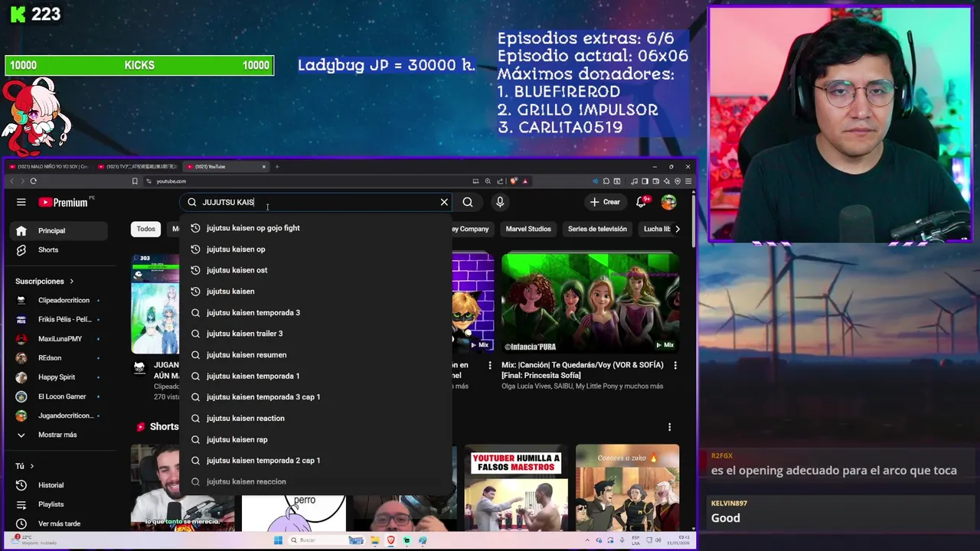This screenshot has height=551, width=980.
Task: Open options for Te Quedarás/Voy mix
Action: click(x=675, y=366)
